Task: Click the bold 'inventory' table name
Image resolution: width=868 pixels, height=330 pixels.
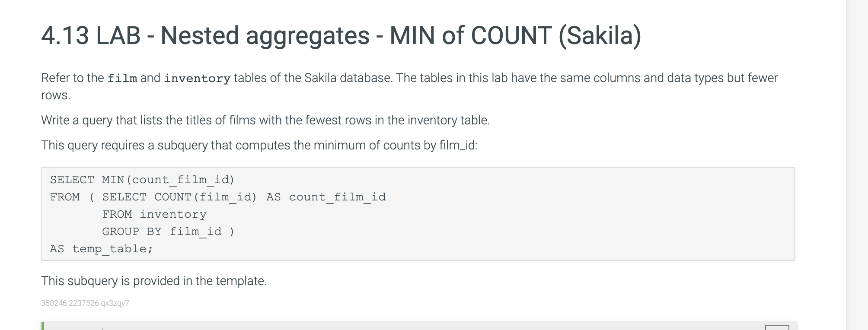Action: (197, 78)
